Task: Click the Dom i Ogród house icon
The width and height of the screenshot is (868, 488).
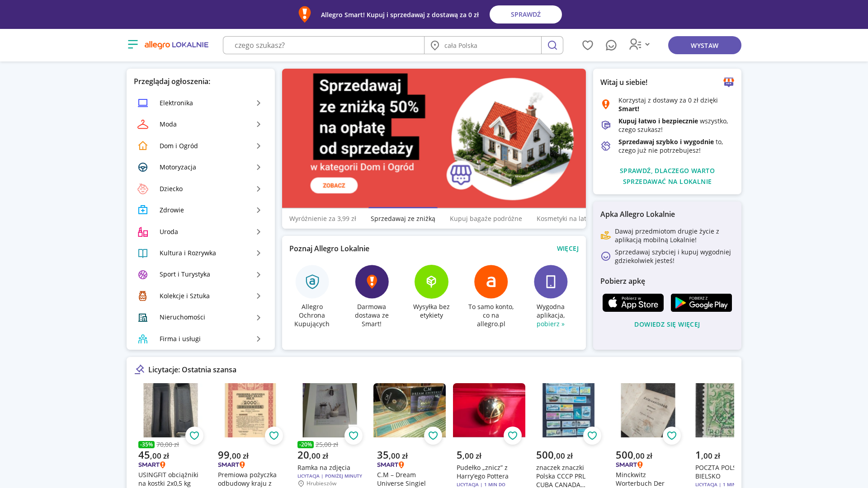Action: 143,145
